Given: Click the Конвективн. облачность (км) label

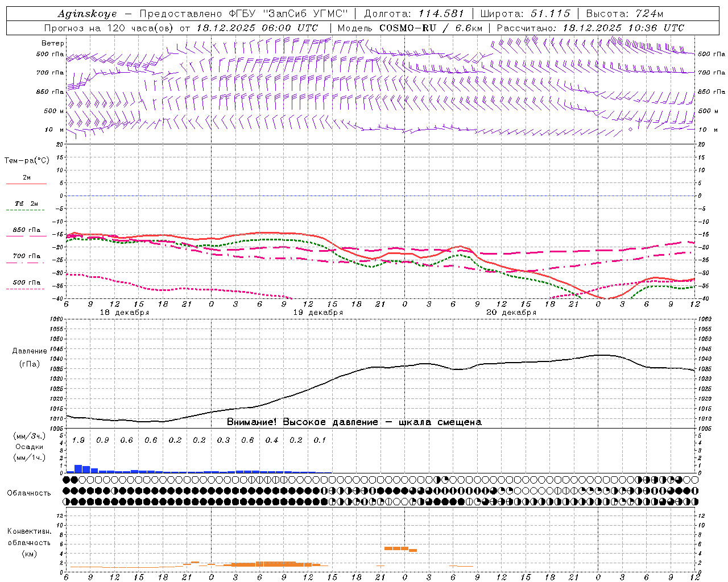Looking at the screenshot, I should point(29,542).
